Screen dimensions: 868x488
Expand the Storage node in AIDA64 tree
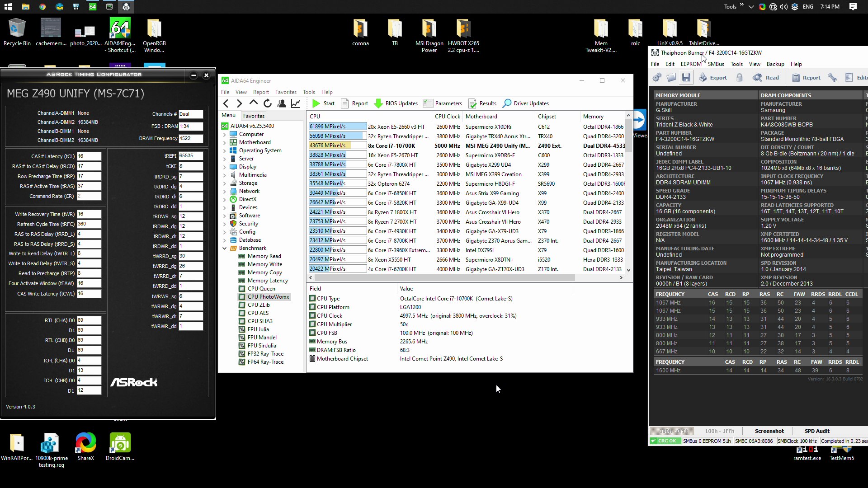(224, 183)
